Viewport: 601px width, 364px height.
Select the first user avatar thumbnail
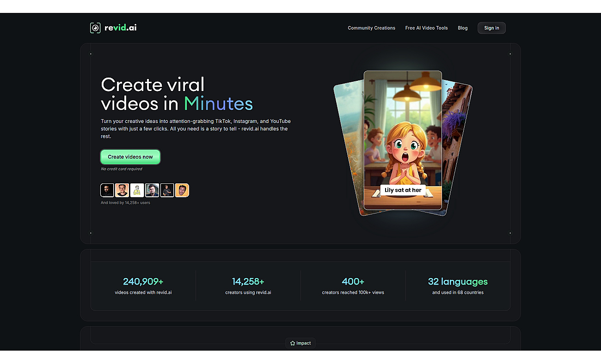tap(107, 190)
